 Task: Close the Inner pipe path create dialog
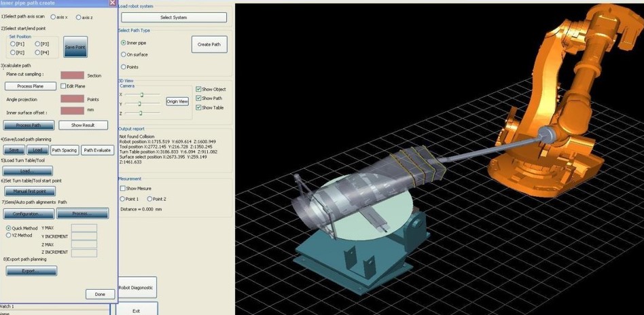coord(112,3)
